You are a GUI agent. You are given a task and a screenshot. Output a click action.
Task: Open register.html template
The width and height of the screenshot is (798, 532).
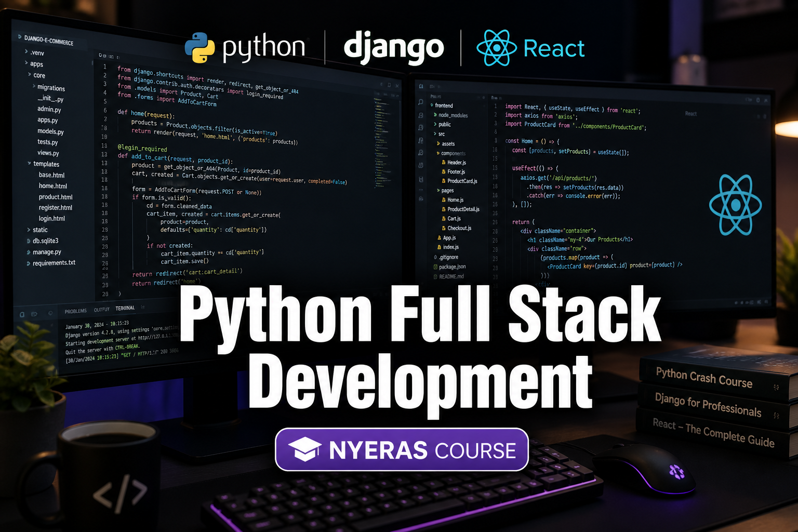pyautogui.click(x=56, y=208)
